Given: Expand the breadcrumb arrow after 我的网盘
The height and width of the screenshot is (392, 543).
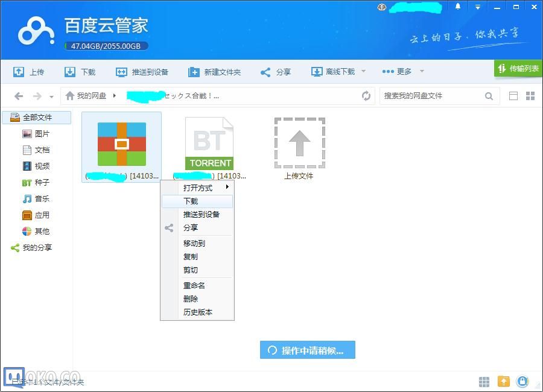Looking at the screenshot, I should pyautogui.click(x=114, y=95).
